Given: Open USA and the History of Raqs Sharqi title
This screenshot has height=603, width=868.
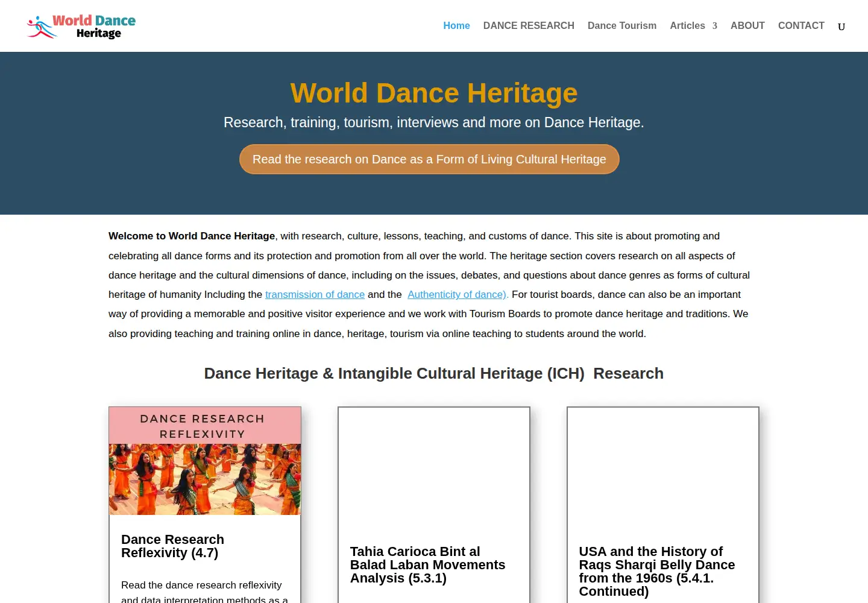Looking at the screenshot, I should [x=657, y=572].
